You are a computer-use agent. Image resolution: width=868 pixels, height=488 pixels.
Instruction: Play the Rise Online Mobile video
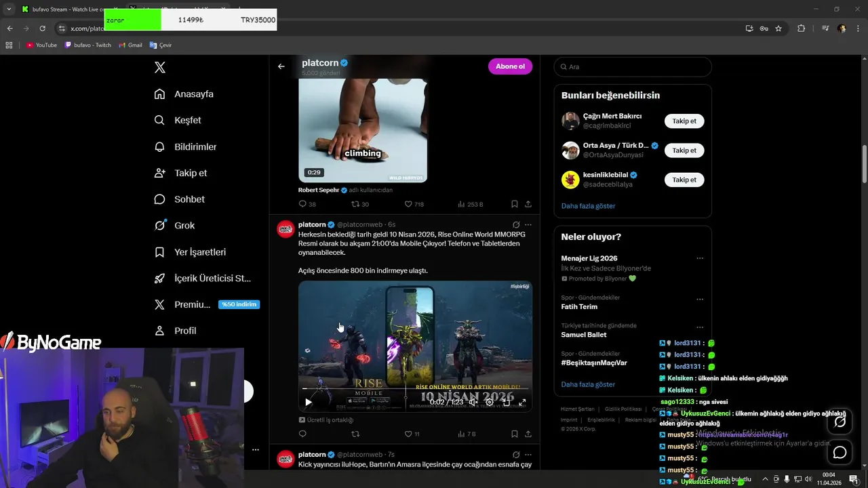[309, 402]
